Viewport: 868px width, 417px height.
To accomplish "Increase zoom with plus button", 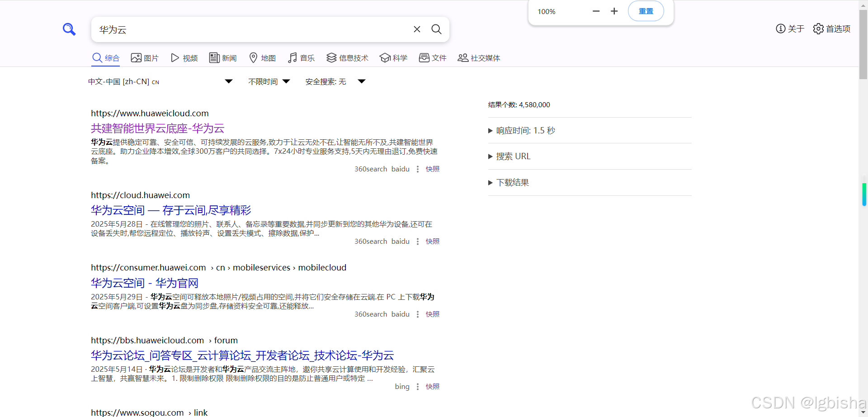I will 614,11.
